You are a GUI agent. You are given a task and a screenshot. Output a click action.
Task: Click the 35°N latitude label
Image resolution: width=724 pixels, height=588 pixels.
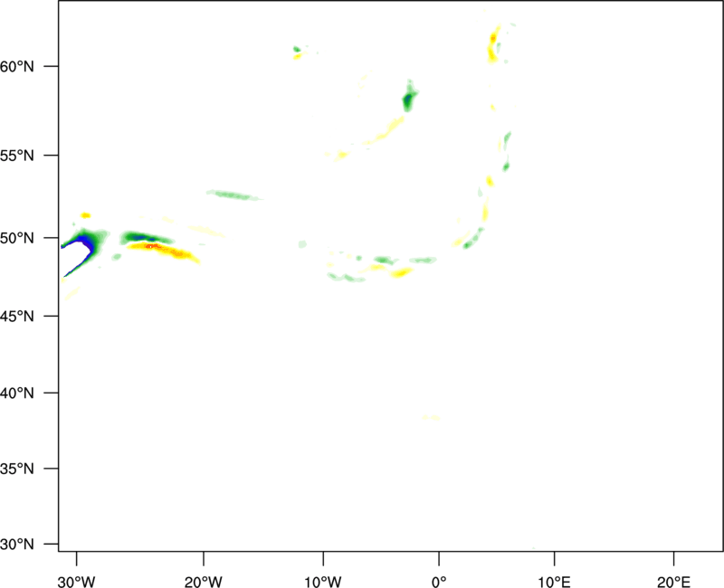click(x=17, y=469)
